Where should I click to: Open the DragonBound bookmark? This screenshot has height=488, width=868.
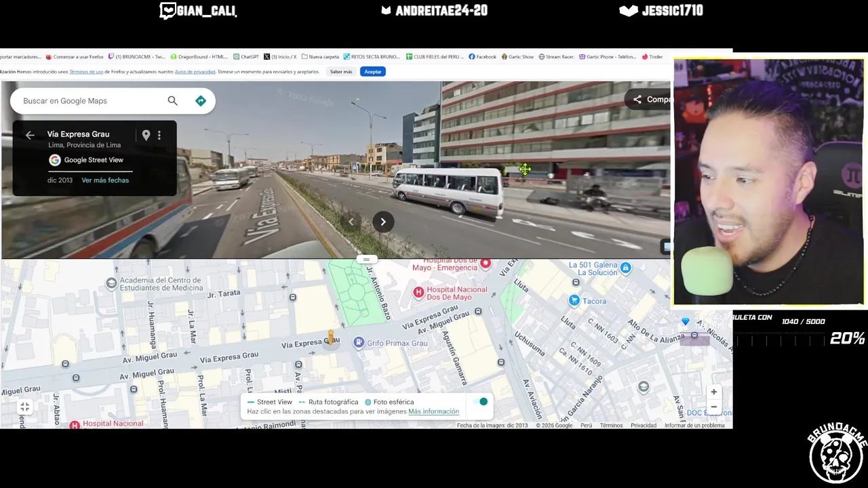click(x=199, y=57)
